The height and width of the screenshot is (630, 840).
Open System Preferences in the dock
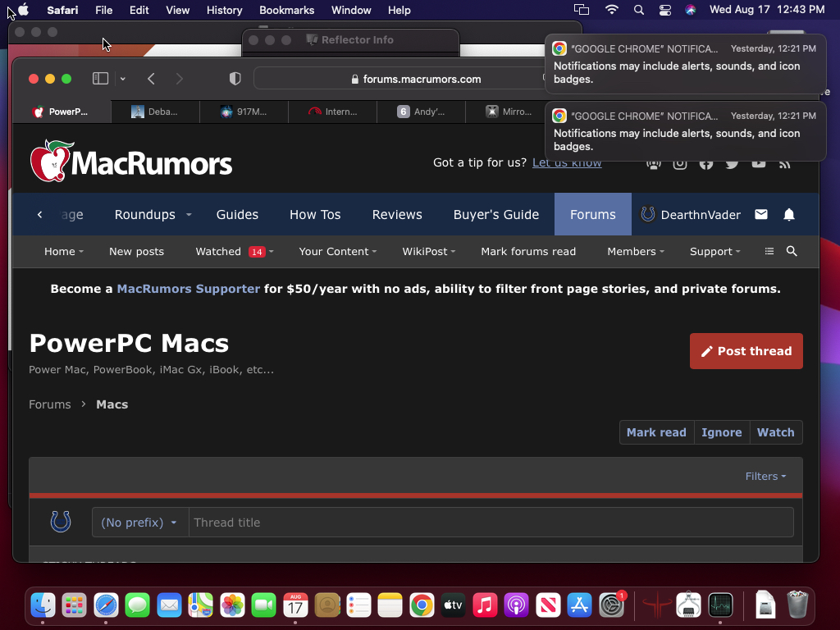tap(611, 605)
